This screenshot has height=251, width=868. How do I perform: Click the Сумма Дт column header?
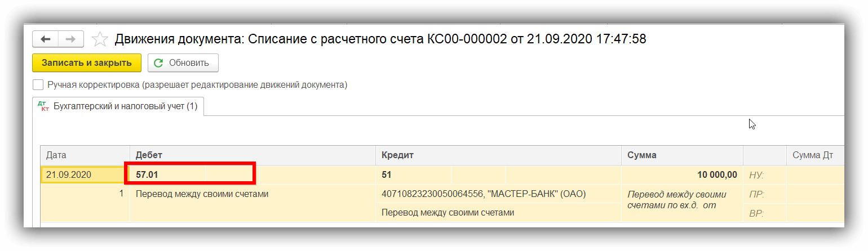click(815, 155)
